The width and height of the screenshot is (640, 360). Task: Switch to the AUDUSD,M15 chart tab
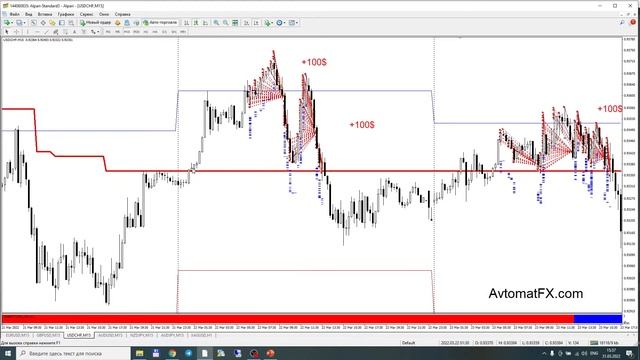click(110, 335)
